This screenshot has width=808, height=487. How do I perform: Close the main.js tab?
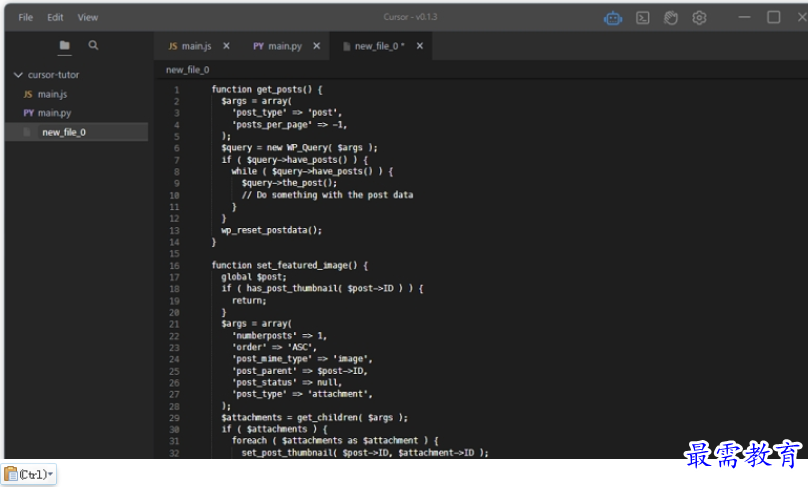[x=226, y=46]
